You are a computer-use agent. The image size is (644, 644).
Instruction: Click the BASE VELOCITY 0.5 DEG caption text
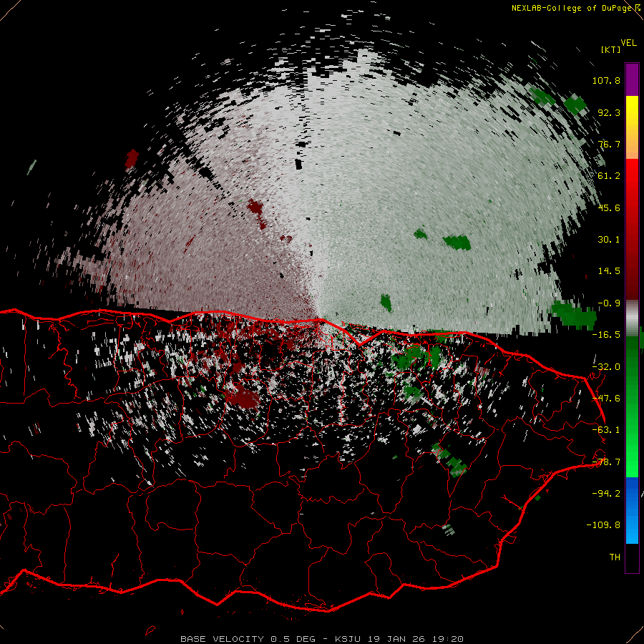pos(248,639)
